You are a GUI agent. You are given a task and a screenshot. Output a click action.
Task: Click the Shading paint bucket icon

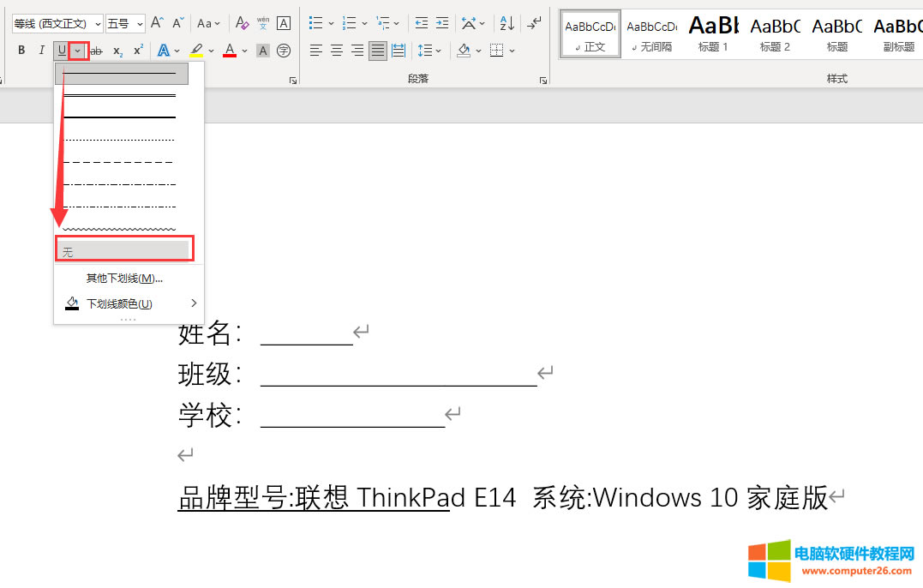click(464, 51)
